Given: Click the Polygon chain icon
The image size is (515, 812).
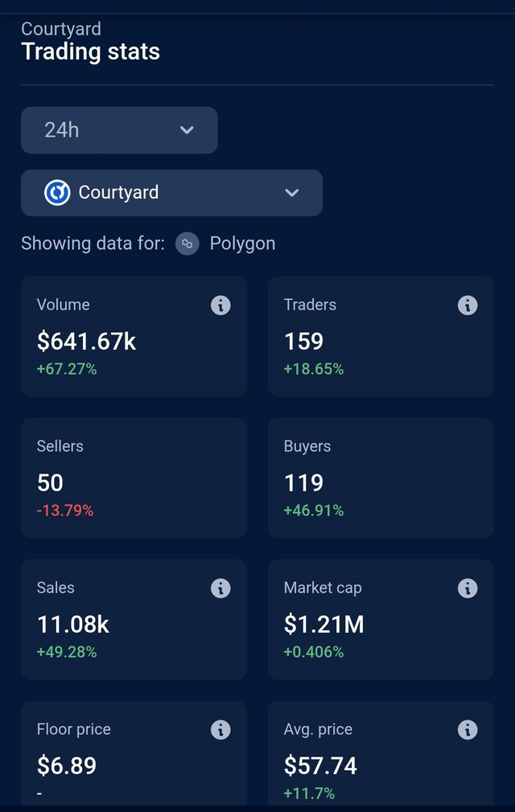Looking at the screenshot, I should 187,244.
